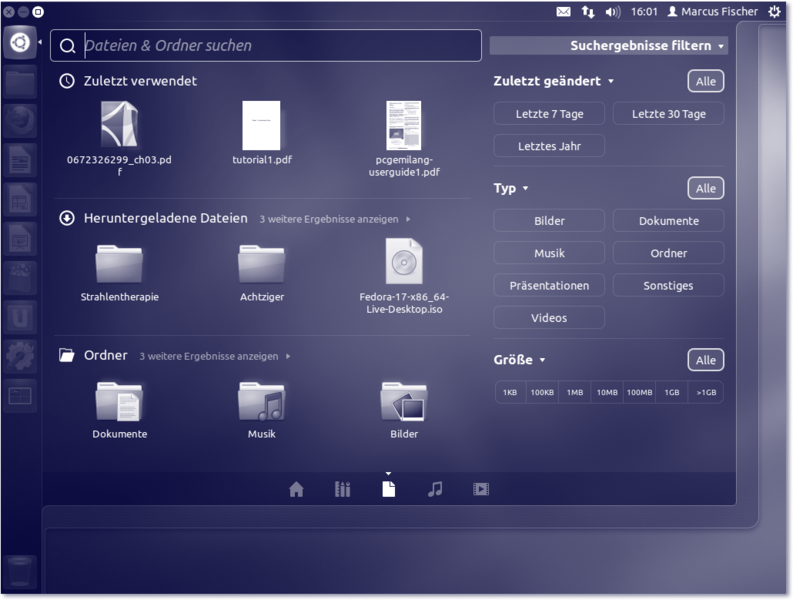
Task: Click the Alle button next to Typ
Action: coord(705,188)
